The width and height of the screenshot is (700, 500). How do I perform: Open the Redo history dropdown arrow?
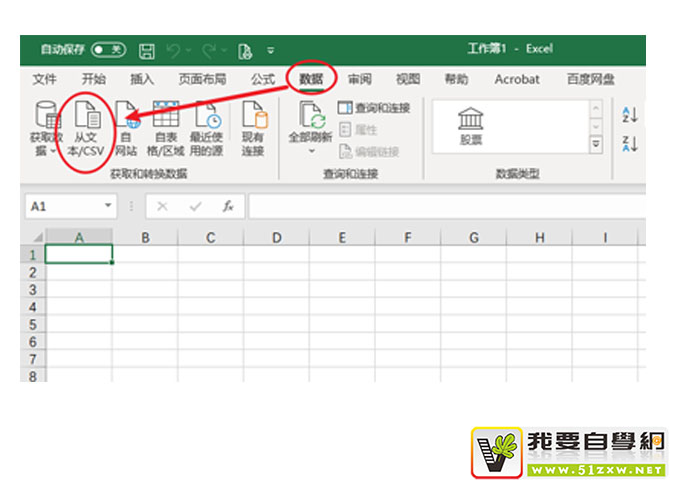point(224,50)
